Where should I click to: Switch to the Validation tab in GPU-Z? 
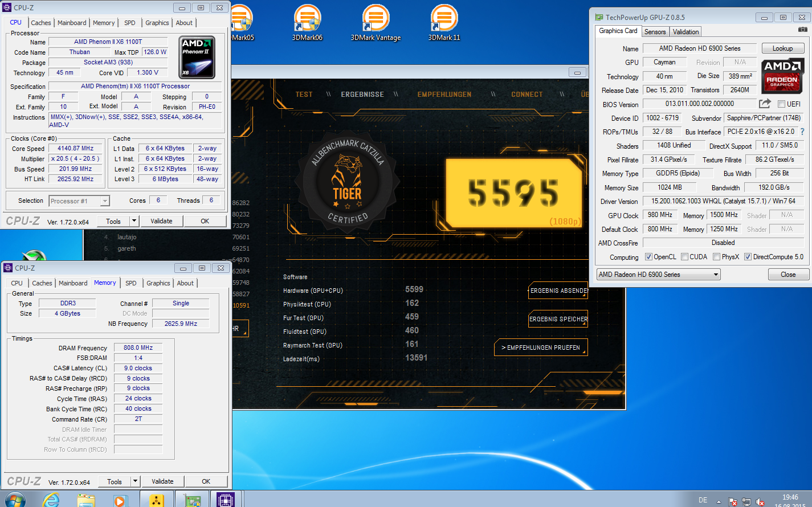(685, 32)
